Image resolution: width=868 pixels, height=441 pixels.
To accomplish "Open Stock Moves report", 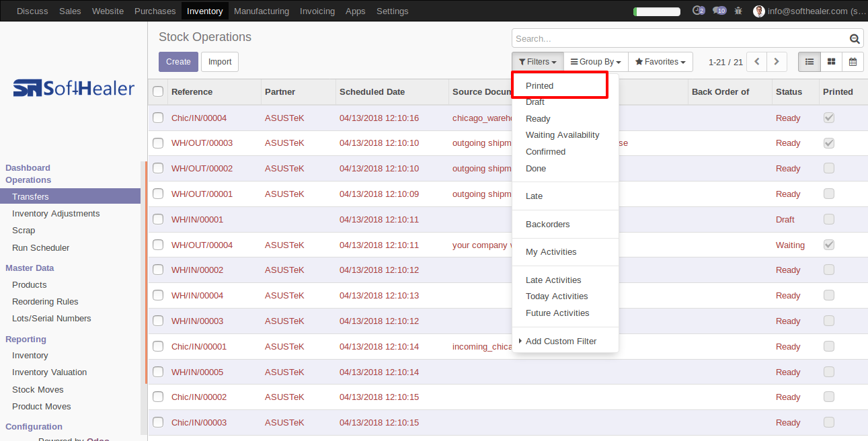I will pos(38,389).
